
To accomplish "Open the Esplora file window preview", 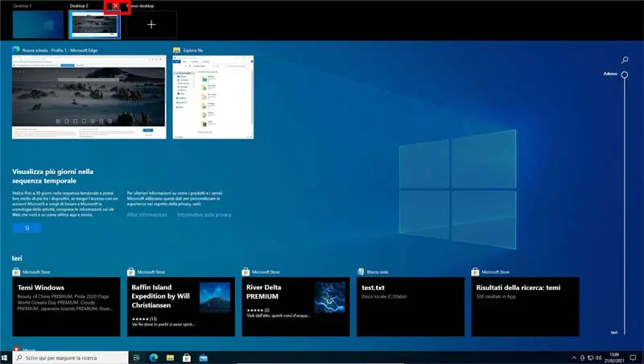I will point(213,97).
